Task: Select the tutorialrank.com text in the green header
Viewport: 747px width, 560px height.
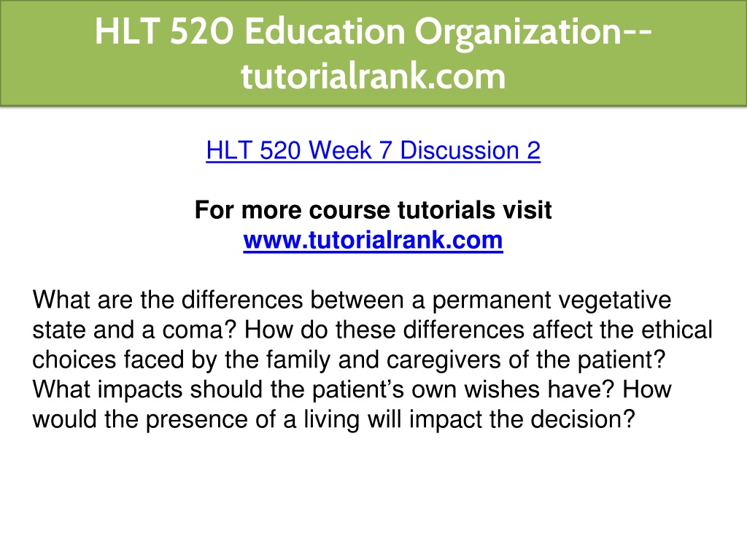Action: 373,76
